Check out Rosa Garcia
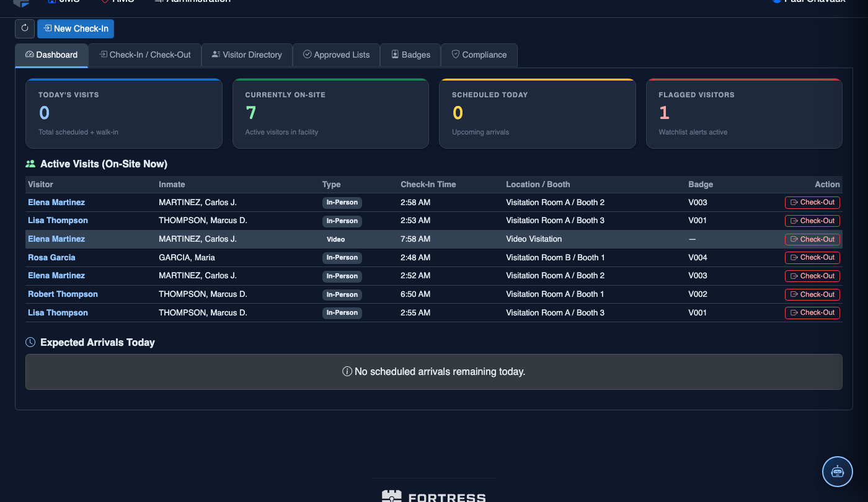Screen dimensions: 868x502 pyautogui.click(x=812, y=257)
